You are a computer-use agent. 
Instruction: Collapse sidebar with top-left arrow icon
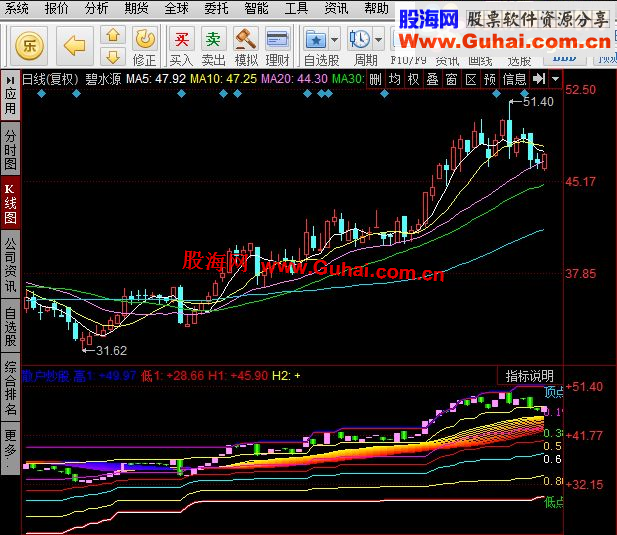pyautogui.click(x=10, y=80)
